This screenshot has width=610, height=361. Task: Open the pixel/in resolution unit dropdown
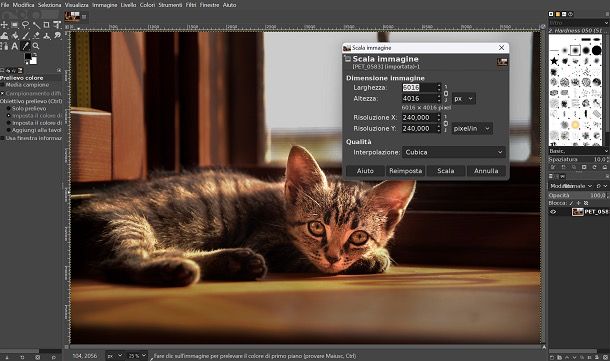pos(472,128)
